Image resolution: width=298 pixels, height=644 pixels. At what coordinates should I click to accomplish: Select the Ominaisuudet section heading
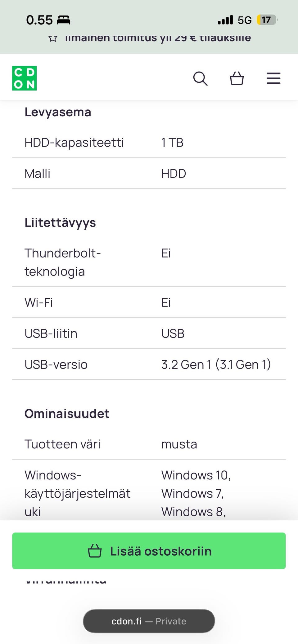coord(67,414)
